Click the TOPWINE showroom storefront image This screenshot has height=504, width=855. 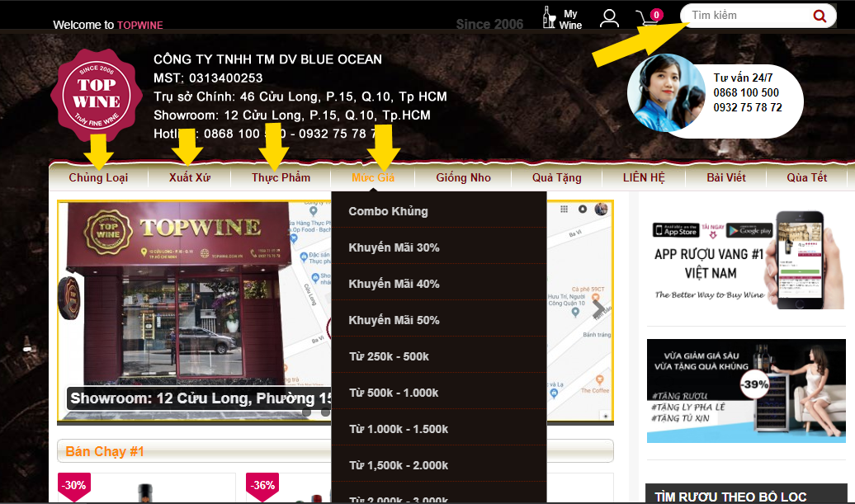(180, 296)
